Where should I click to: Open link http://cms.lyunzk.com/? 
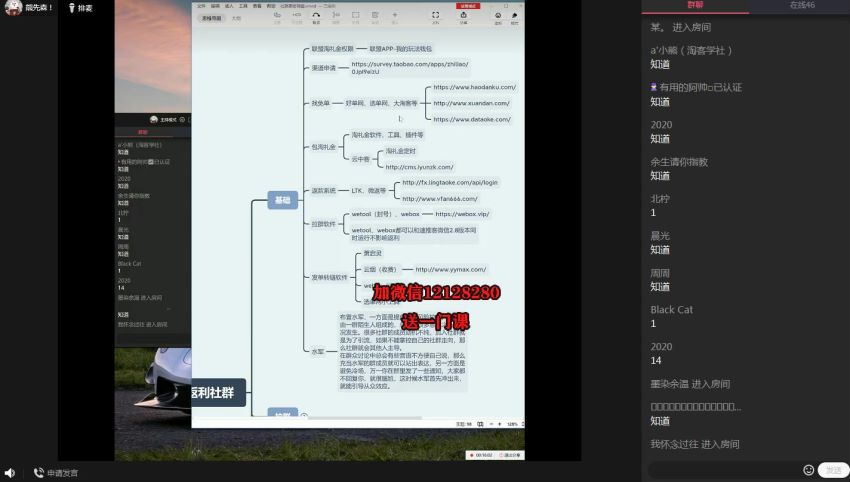419,167
